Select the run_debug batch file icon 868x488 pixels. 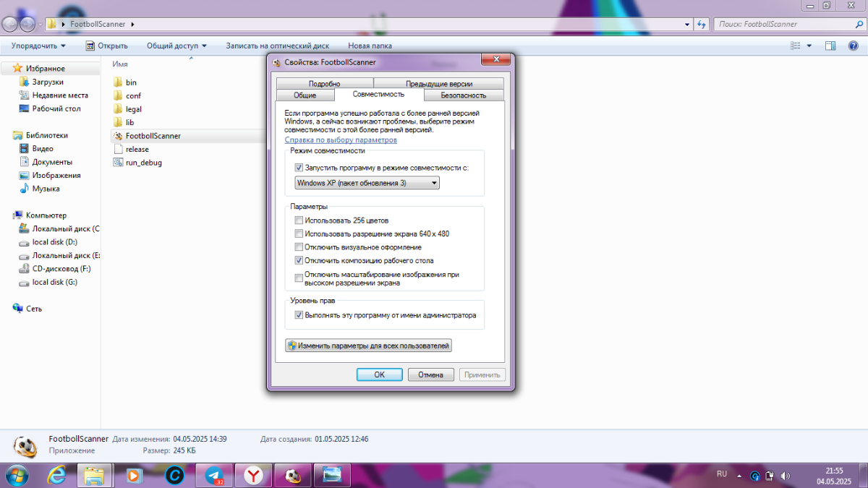tap(119, 163)
